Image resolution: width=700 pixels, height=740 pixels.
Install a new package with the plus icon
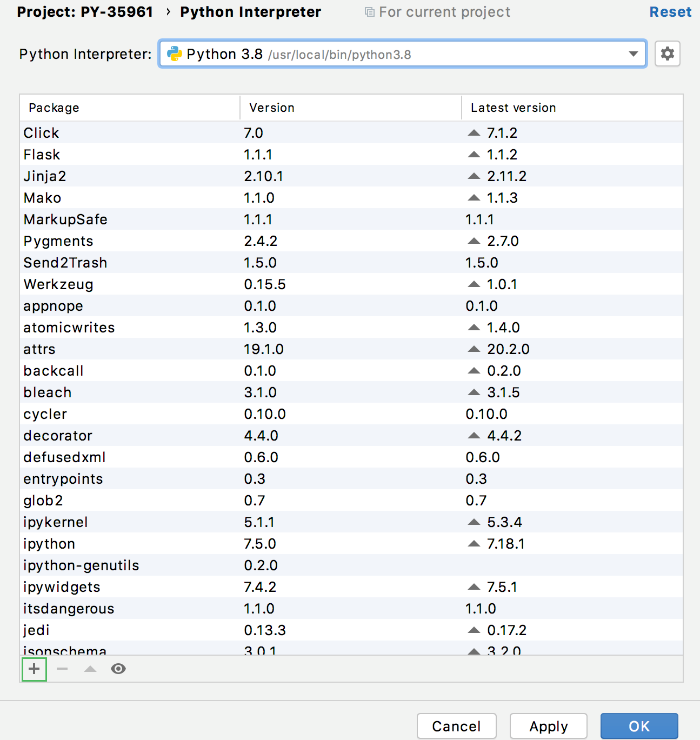pyautogui.click(x=34, y=669)
